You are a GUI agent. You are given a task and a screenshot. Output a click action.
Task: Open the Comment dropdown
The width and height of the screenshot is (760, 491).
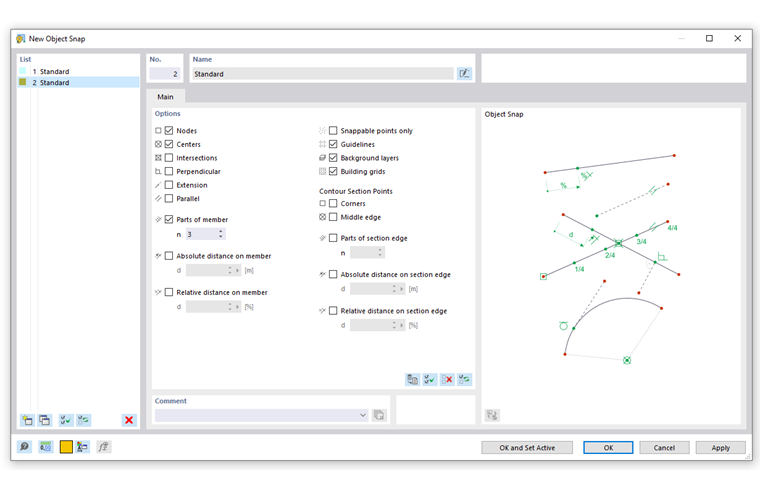[363, 415]
